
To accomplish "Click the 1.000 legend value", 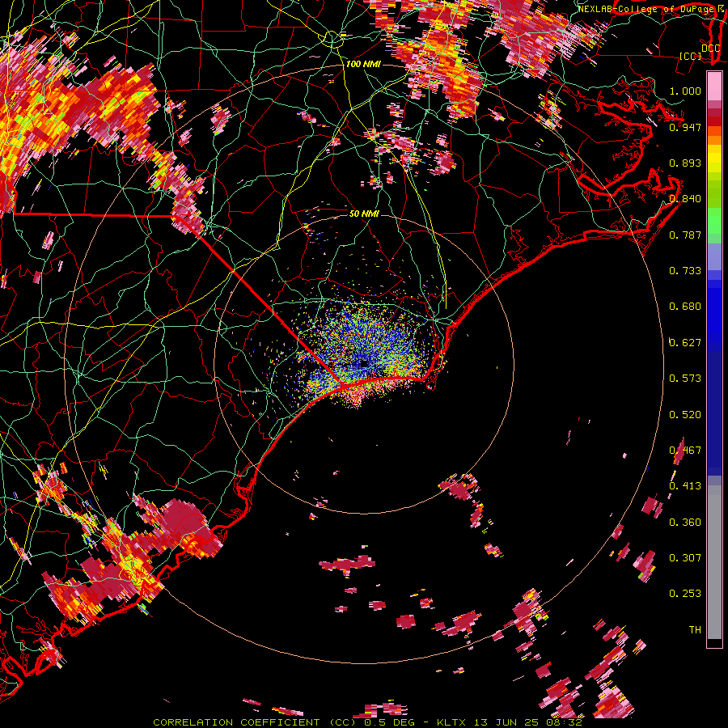I will 685,91.
